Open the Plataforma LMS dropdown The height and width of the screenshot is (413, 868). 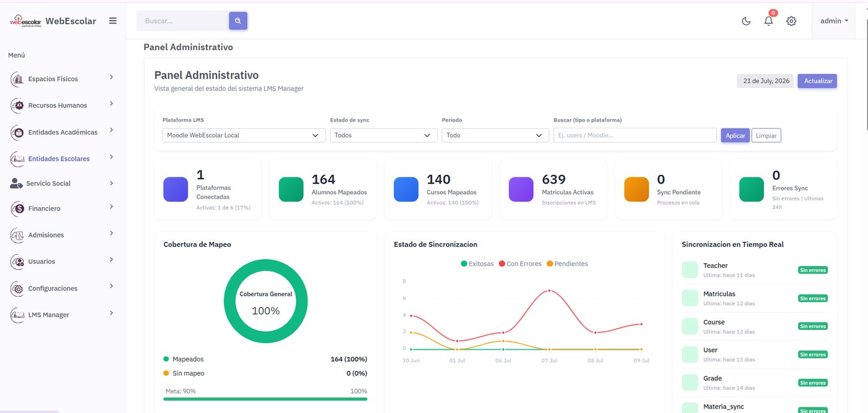244,135
